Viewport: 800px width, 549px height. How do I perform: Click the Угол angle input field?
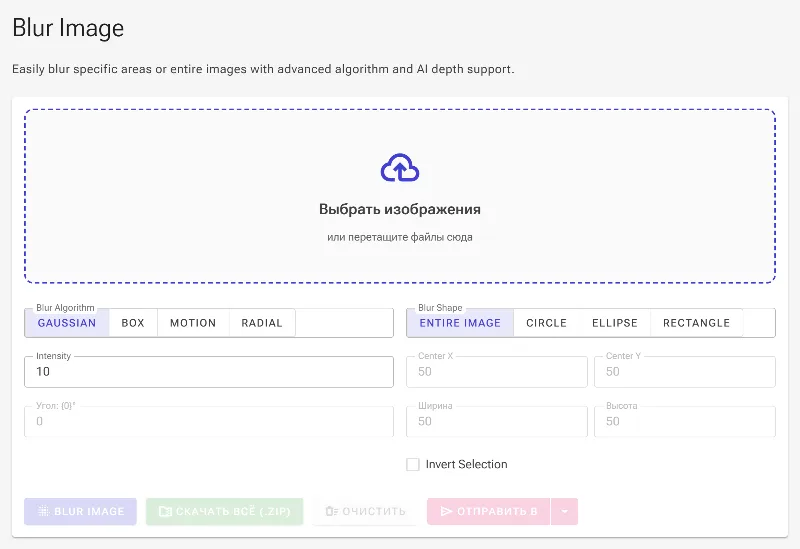point(209,421)
